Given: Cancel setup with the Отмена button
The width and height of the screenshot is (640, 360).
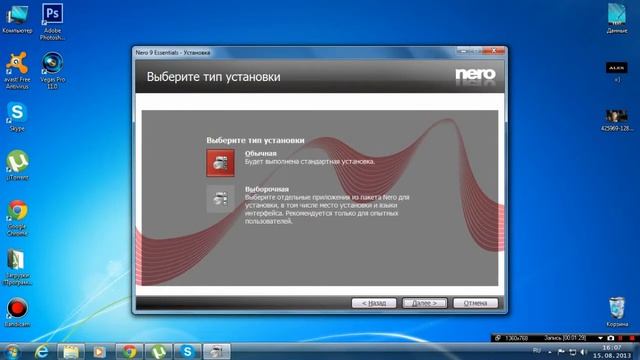Looking at the screenshot, I should tap(476, 303).
